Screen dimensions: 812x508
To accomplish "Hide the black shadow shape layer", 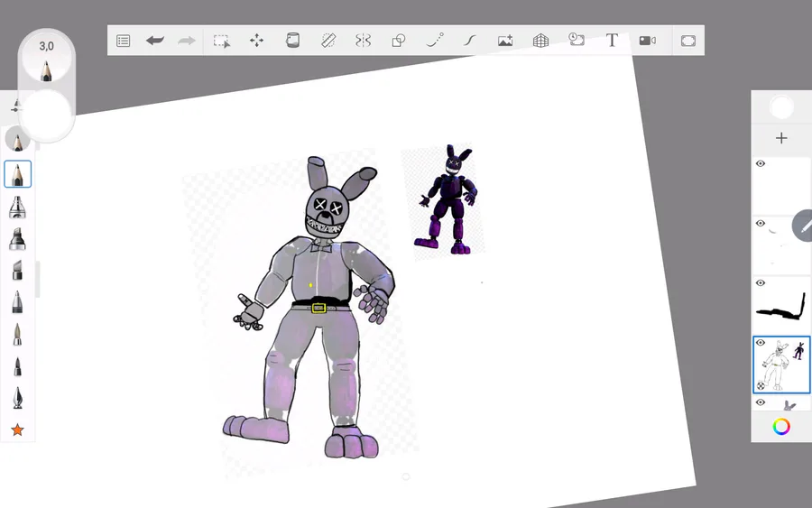I will point(761,282).
